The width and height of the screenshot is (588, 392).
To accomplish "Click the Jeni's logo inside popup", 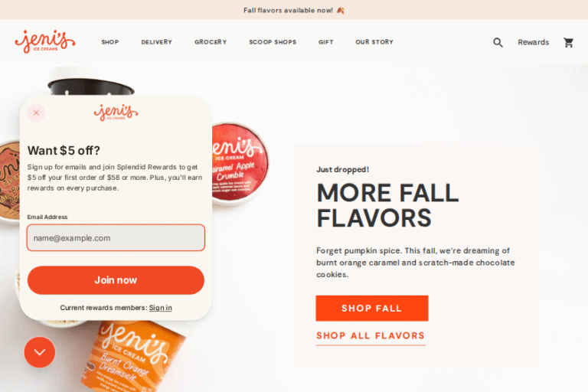I will [x=116, y=113].
